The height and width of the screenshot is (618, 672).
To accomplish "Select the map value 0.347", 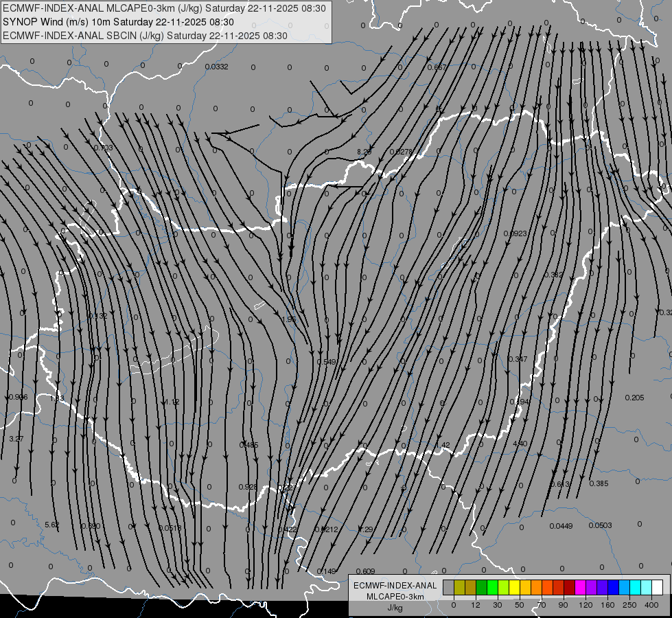I will click(518, 359).
